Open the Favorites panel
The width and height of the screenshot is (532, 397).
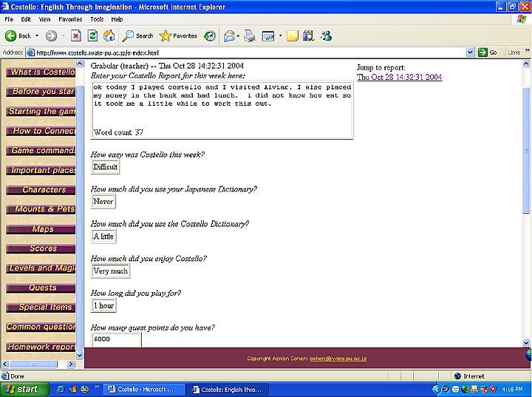coord(178,35)
